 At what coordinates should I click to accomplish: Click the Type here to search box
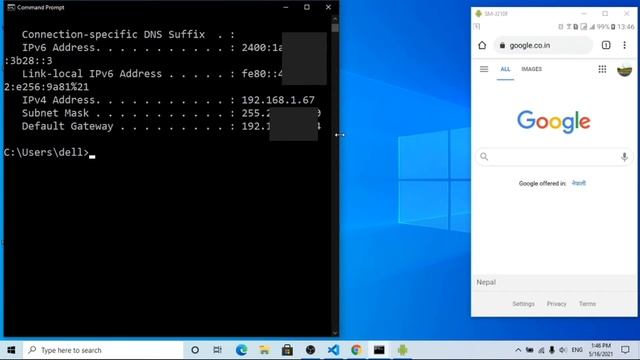click(103, 350)
